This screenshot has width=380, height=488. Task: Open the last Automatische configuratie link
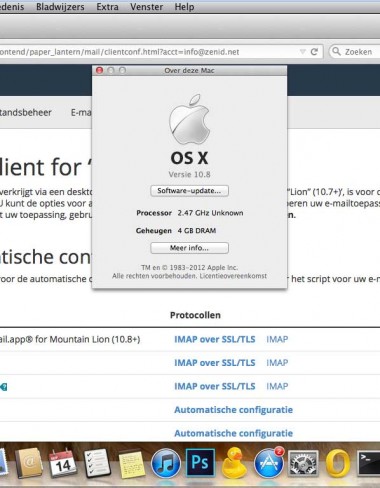tap(233, 433)
